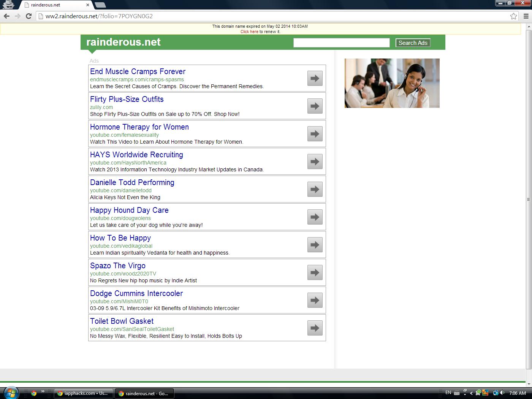The height and width of the screenshot is (399, 532).
Task: Bookmark this page with the star icon
Action: [513, 16]
